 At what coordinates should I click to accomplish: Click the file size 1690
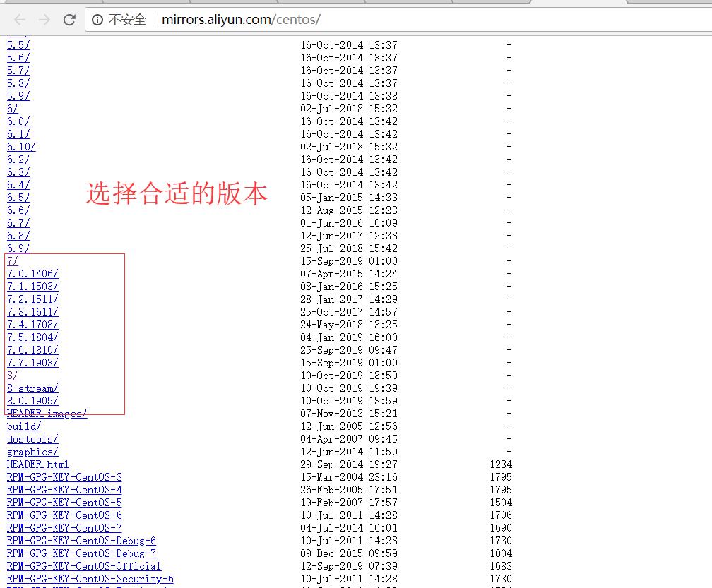(501, 528)
